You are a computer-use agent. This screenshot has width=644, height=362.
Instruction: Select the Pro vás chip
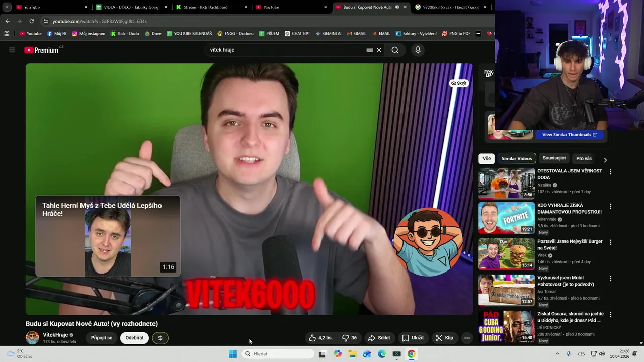pos(584,158)
